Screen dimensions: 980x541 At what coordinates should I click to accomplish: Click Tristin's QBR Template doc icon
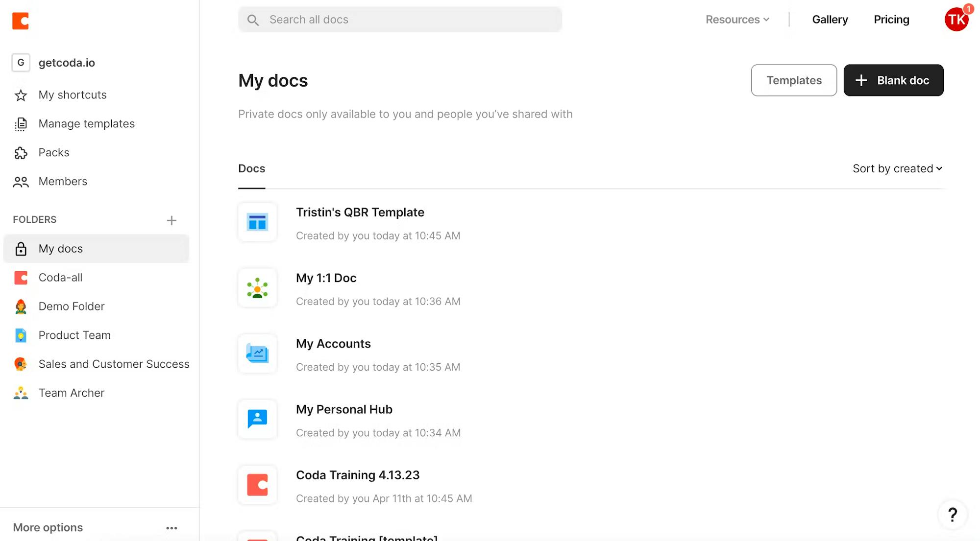tap(257, 222)
